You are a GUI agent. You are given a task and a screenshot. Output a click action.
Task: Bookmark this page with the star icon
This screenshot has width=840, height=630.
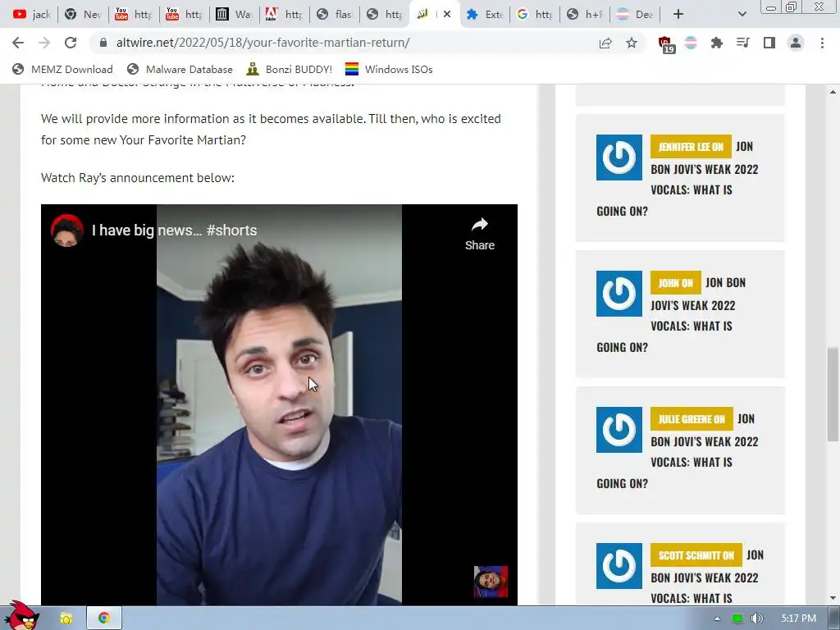(632, 43)
